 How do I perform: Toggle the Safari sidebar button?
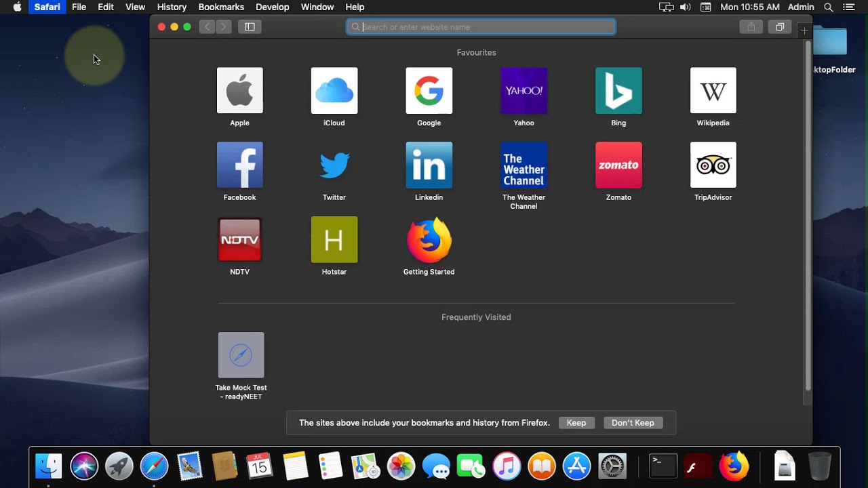point(250,26)
